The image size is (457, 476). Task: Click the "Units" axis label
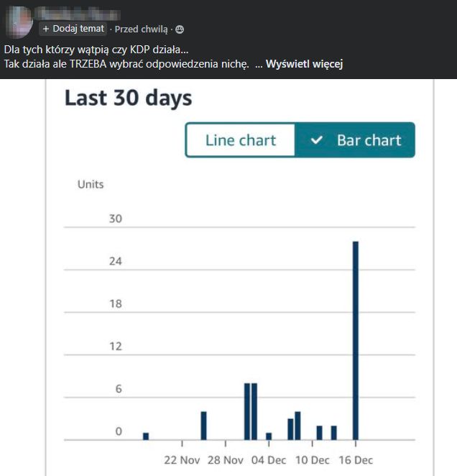point(91,184)
